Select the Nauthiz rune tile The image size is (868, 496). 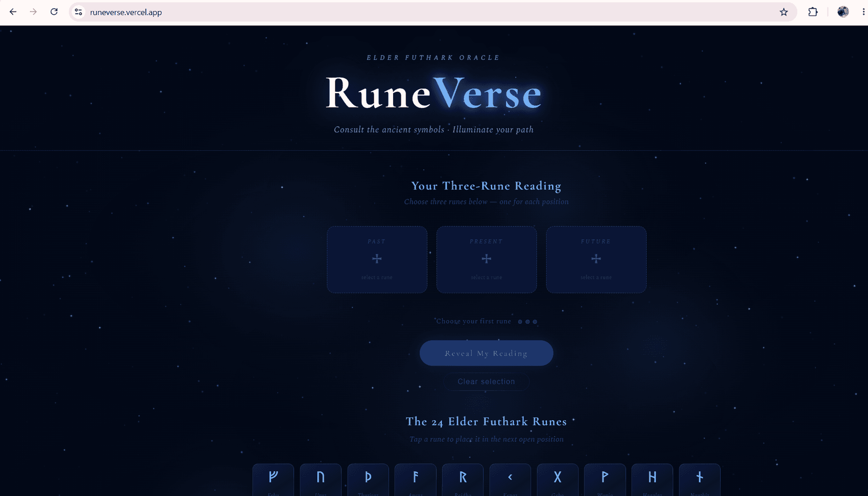click(699, 480)
